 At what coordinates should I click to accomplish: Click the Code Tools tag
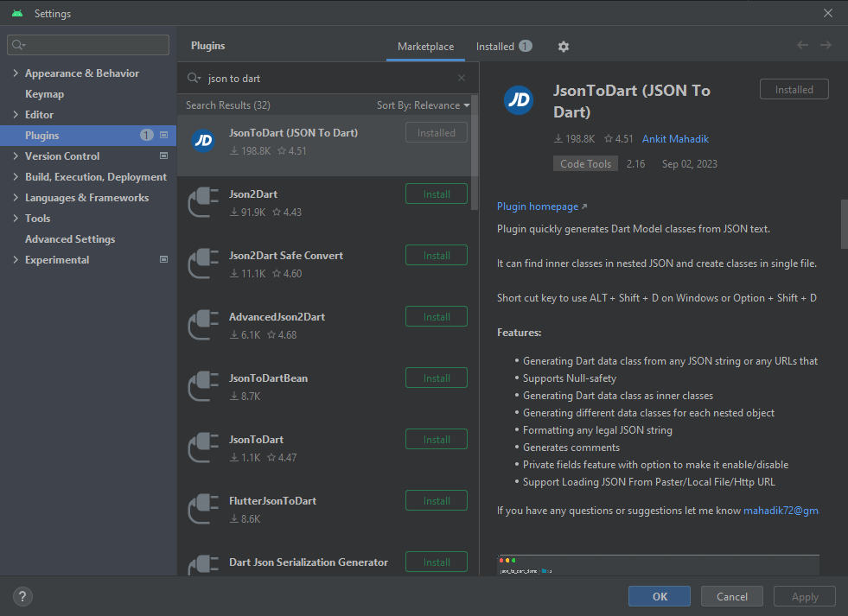tap(585, 164)
